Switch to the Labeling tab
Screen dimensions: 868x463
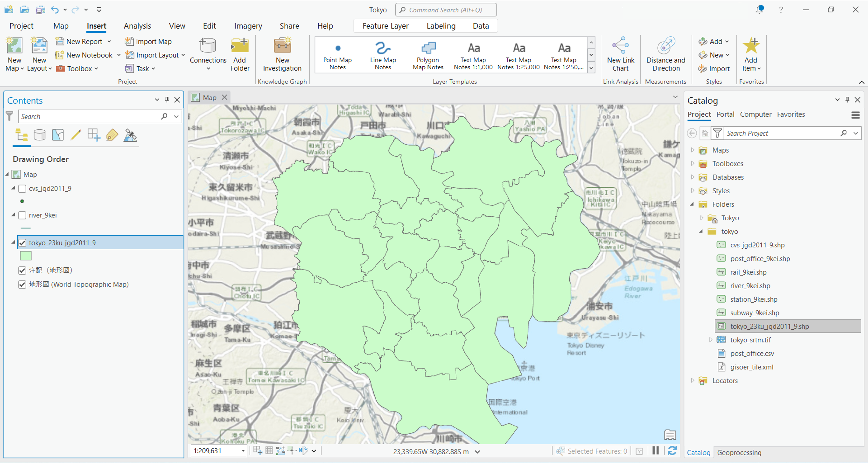[441, 26]
